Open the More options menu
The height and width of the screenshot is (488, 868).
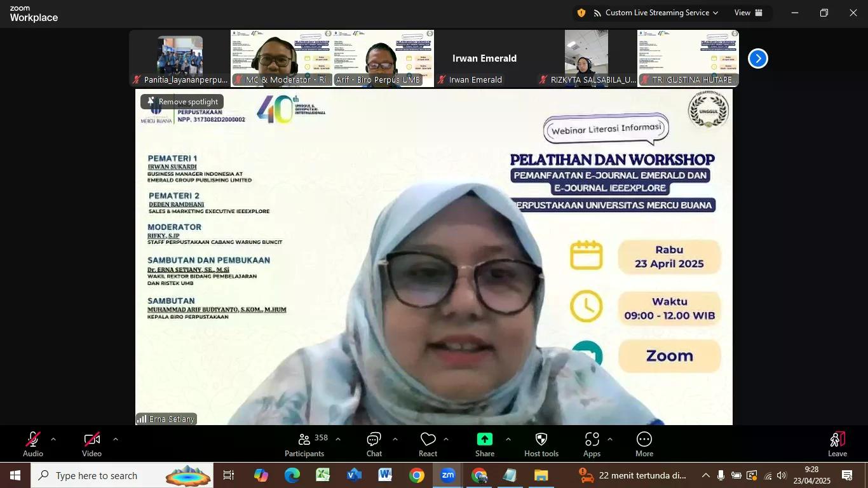point(644,444)
